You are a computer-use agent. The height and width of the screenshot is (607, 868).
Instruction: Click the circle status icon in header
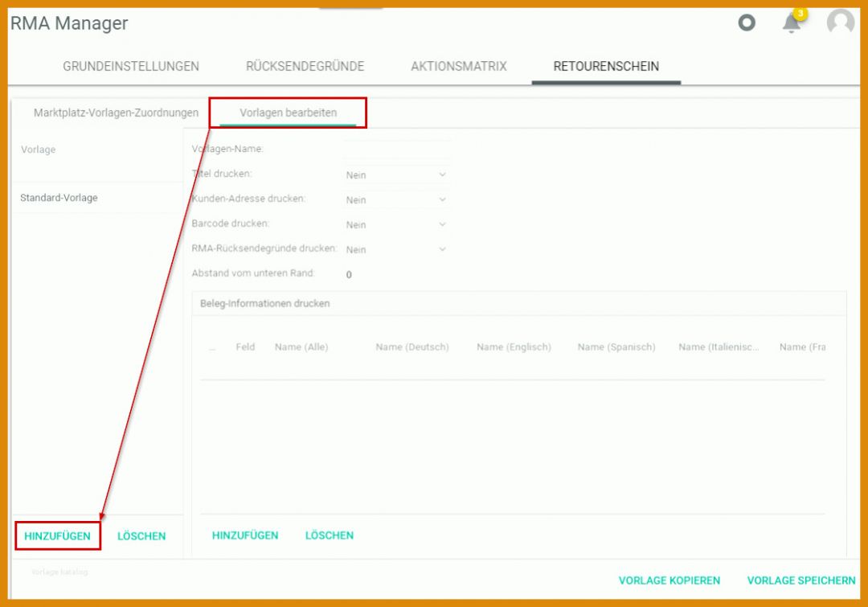(747, 23)
